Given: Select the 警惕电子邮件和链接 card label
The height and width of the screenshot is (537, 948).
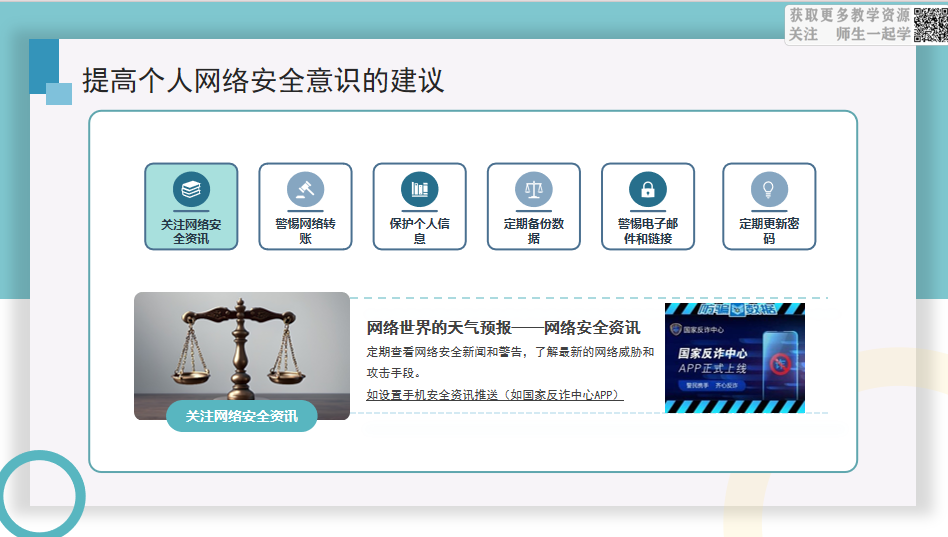Looking at the screenshot, I should 647,231.
